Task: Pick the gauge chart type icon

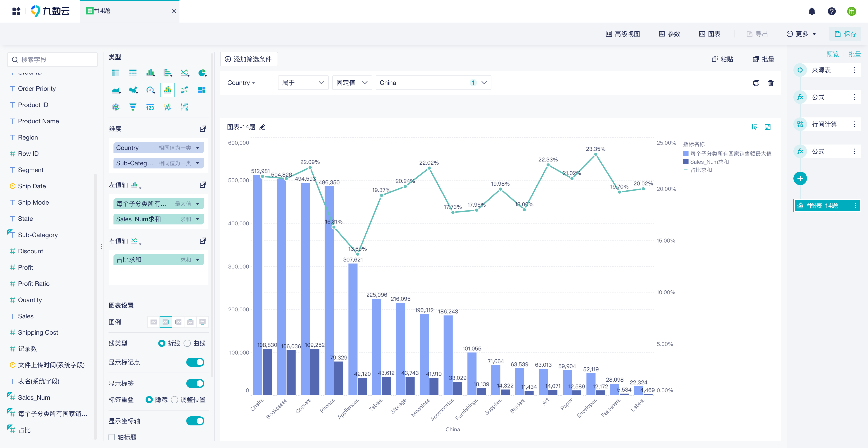Action: [150, 90]
